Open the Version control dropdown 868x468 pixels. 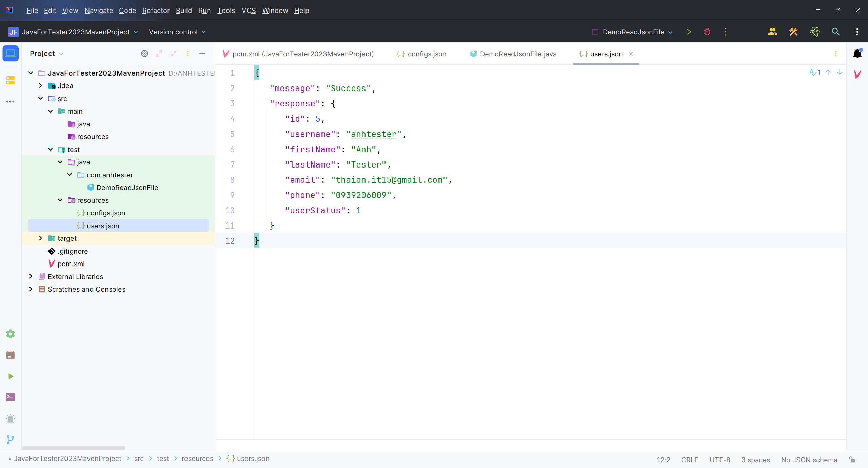(177, 32)
